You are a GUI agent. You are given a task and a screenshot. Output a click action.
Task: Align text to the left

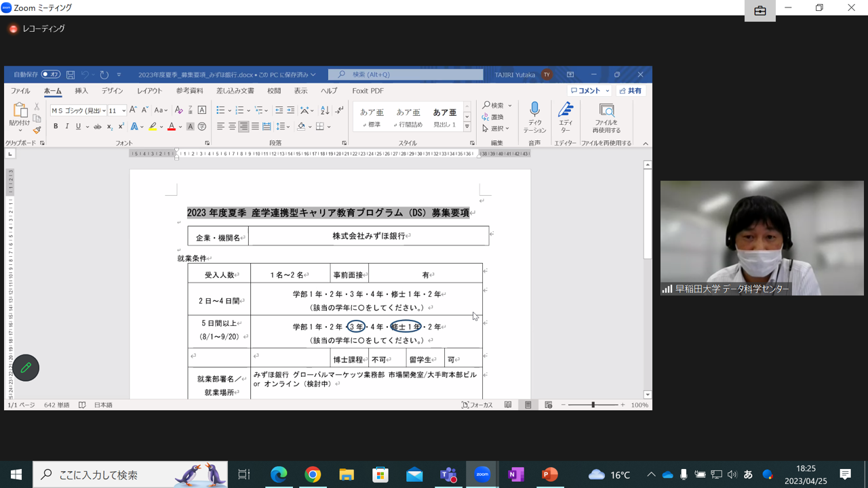220,127
